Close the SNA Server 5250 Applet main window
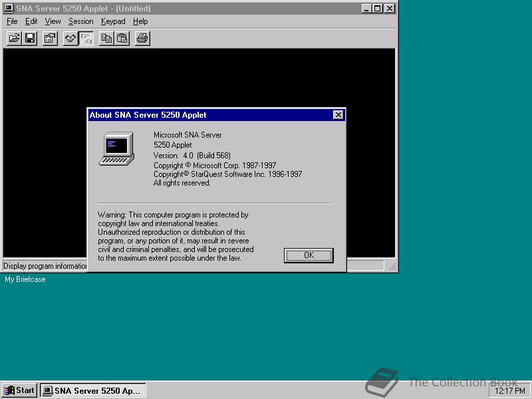 pyautogui.click(x=390, y=9)
